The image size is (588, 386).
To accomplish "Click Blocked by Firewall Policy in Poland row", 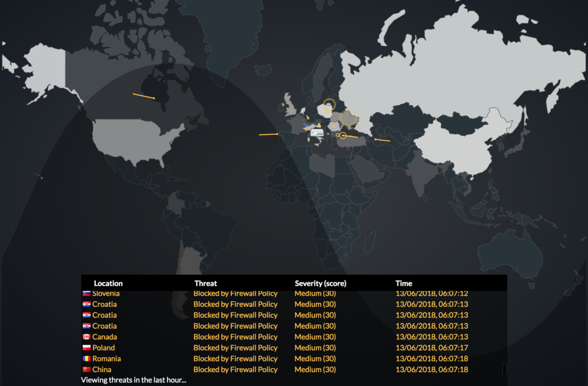I will tap(235, 348).
